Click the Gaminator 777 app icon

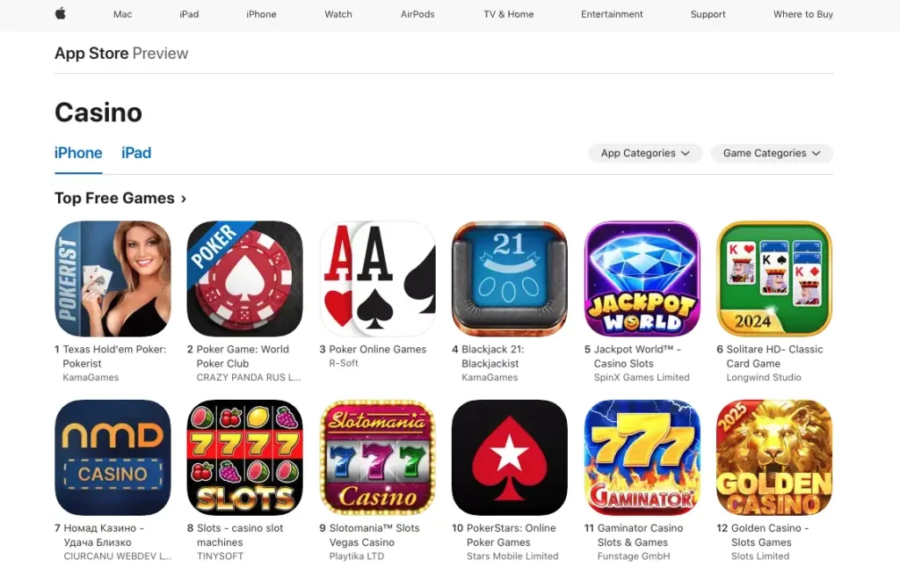642,458
